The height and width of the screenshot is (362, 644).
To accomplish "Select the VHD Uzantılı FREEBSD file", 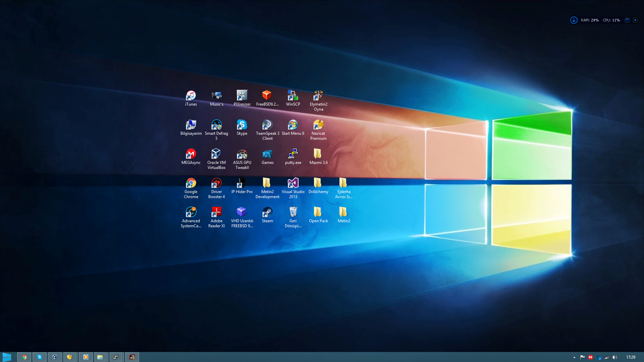I will [242, 217].
